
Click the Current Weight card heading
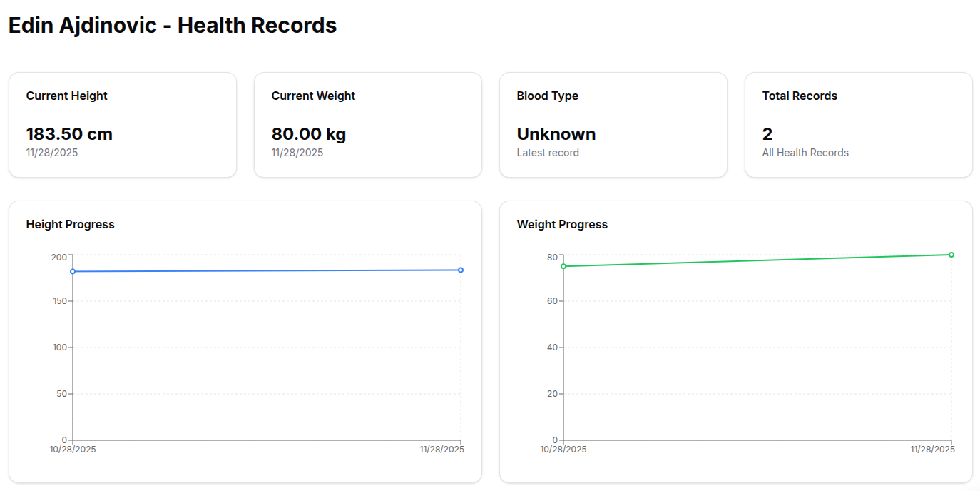coord(313,96)
